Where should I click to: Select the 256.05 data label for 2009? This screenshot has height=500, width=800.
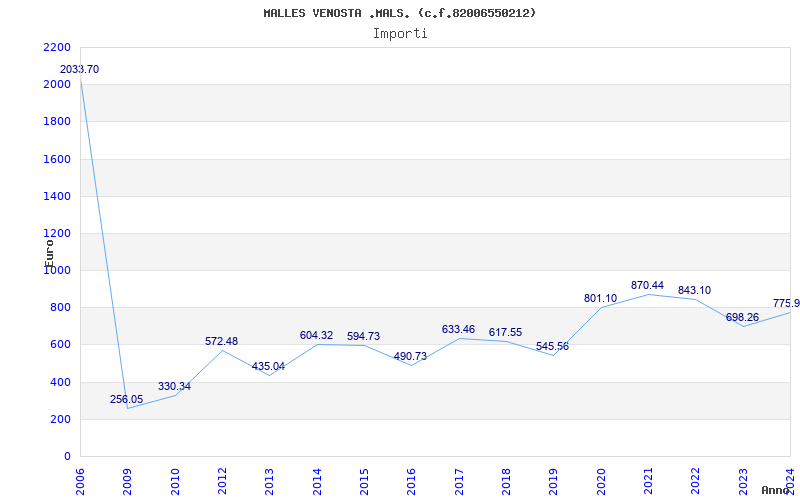click(x=127, y=399)
